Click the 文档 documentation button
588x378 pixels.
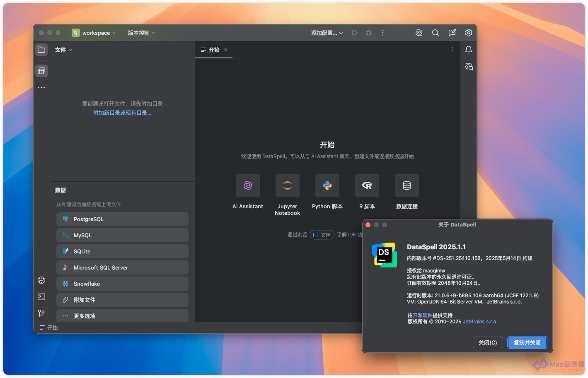tap(322, 235)
